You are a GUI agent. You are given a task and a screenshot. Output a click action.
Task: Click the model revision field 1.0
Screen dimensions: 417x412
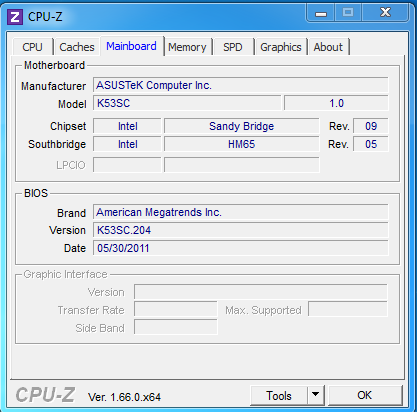pos(336,103)
